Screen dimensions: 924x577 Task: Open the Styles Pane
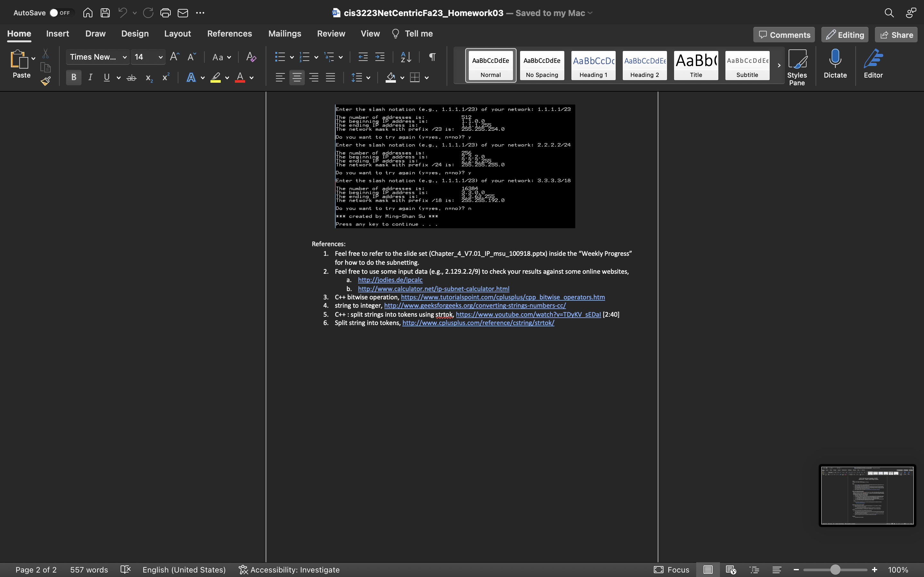(x=797, y=67)
